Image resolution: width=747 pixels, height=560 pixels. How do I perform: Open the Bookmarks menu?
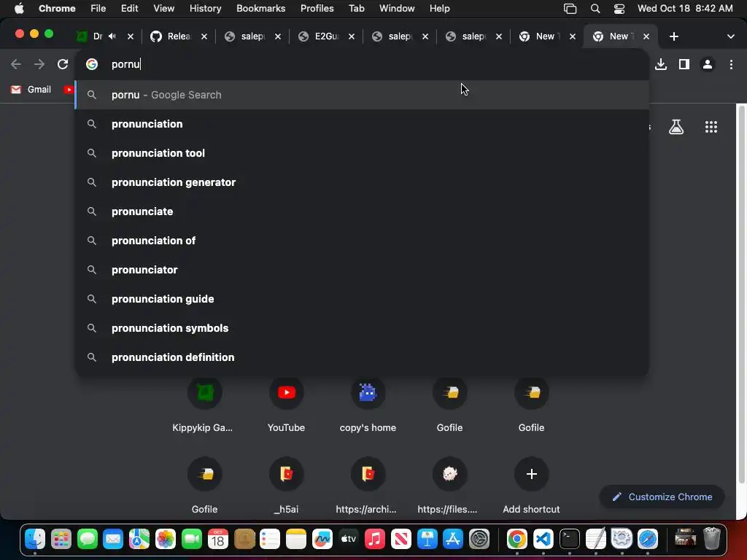tap(260, 9)
